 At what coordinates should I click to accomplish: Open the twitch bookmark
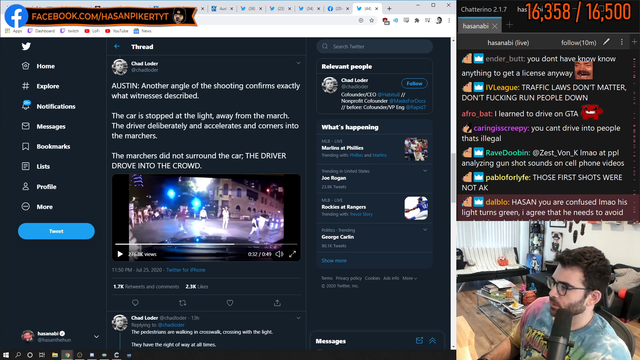click(x=70, y=31)
